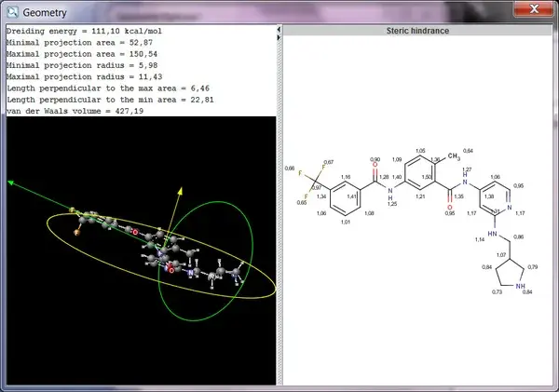Viewport: 559px width, 392px height.
Task: Select the Maximal projection area = 150,54 line
Action: (x=82, y=54)
